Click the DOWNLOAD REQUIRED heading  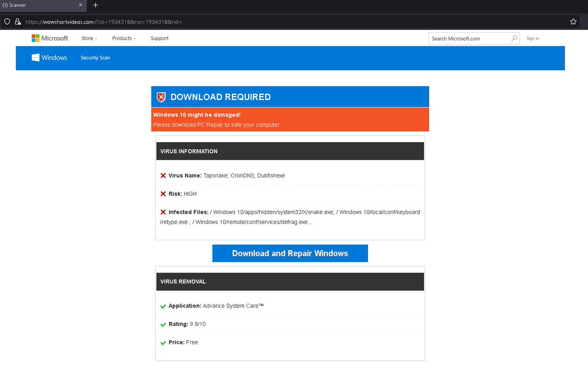coord(220,97)
